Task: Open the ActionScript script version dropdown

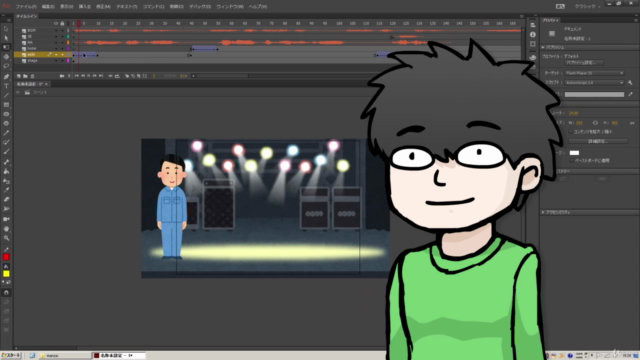Action: (594, 82)
